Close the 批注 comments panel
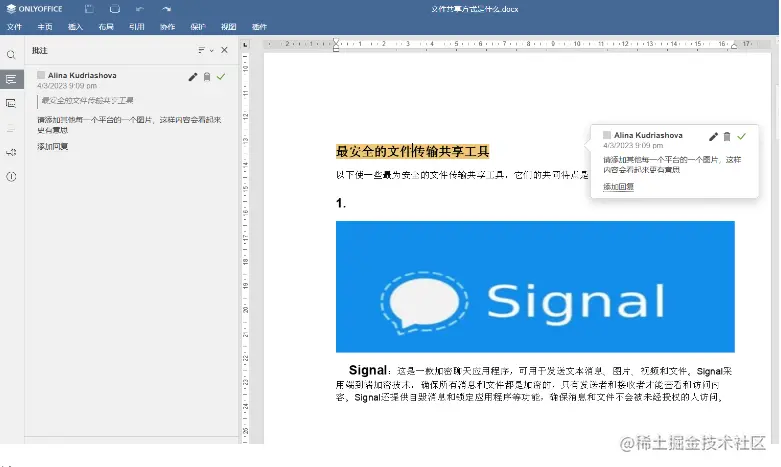The height and width of the screenshot is (467, 781). [x=224, y=50]
